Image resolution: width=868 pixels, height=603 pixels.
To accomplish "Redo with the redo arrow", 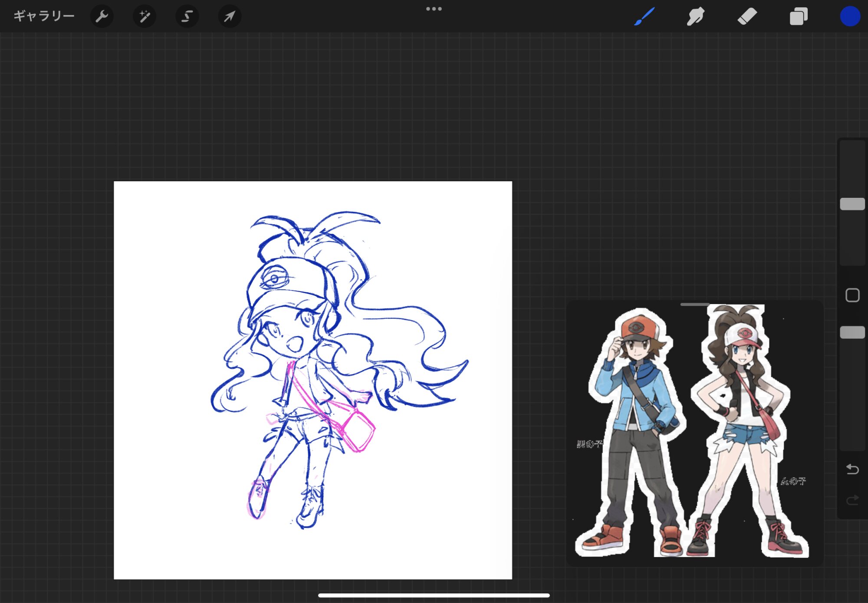I will coord(852,500).
